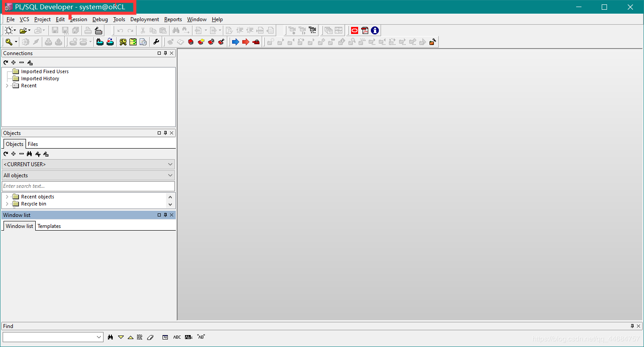Click the red Oracle logo icon

tap(355, 30)
